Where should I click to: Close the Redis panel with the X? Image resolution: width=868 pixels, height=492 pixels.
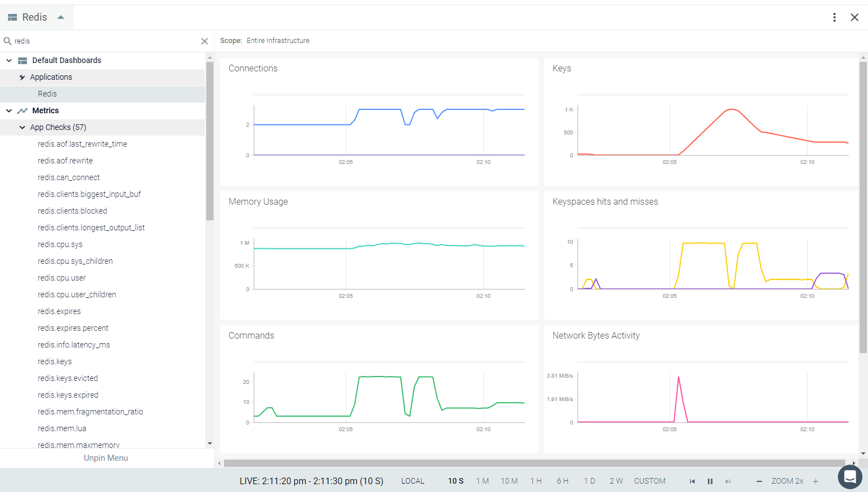855,17
